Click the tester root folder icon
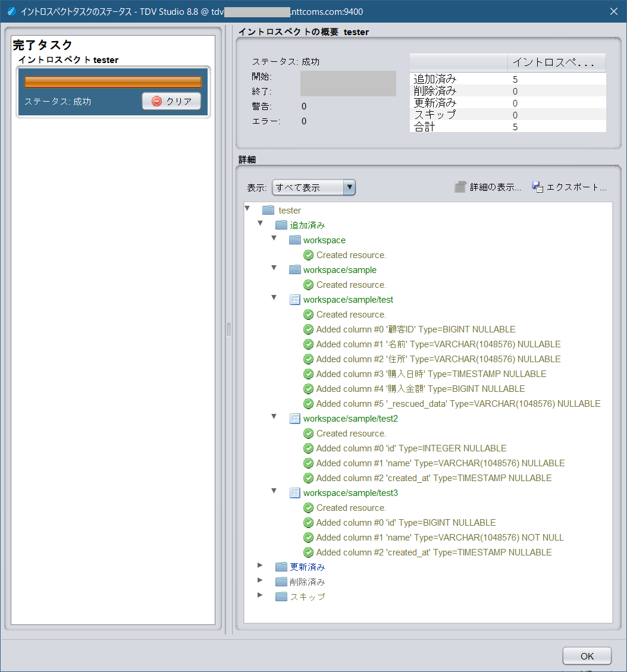 coord(268,210)
